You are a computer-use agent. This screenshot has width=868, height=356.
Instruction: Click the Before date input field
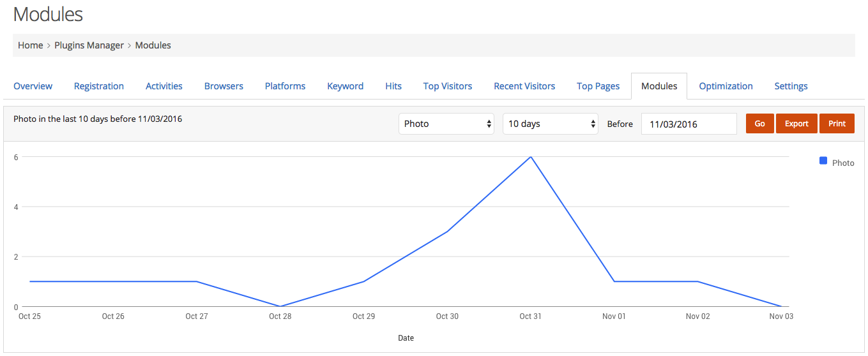coord(689,124)
